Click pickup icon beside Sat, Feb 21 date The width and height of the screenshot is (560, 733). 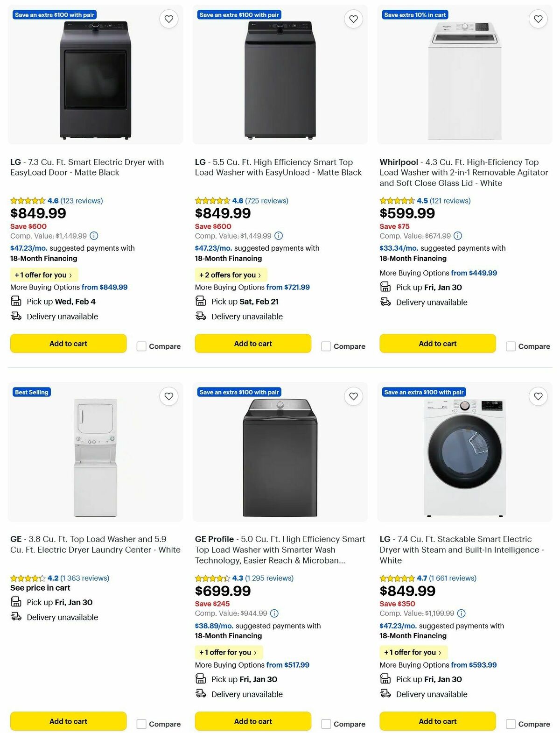[x=200, y=301]
